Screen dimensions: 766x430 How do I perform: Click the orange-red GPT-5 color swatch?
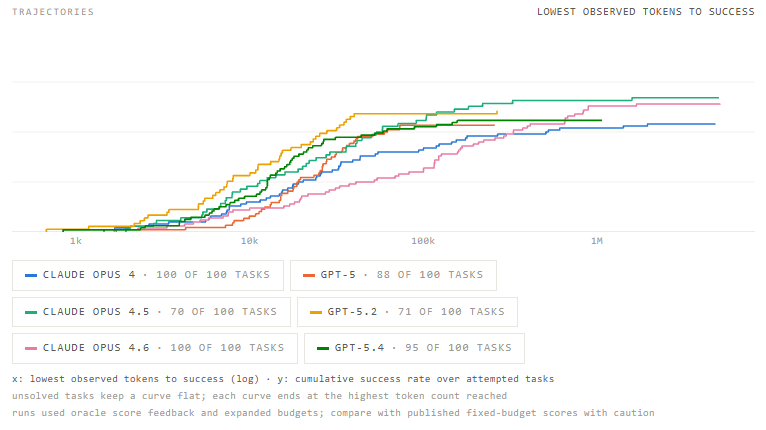coord(309,276)
